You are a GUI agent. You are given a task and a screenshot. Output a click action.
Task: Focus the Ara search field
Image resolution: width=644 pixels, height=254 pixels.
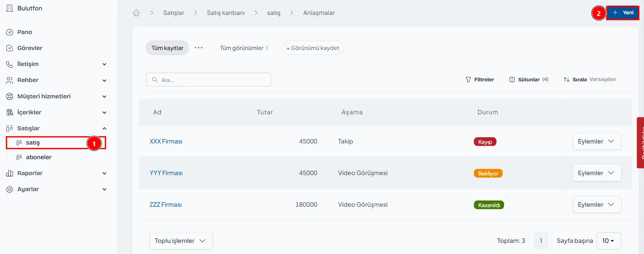click(x=209, y=80)
